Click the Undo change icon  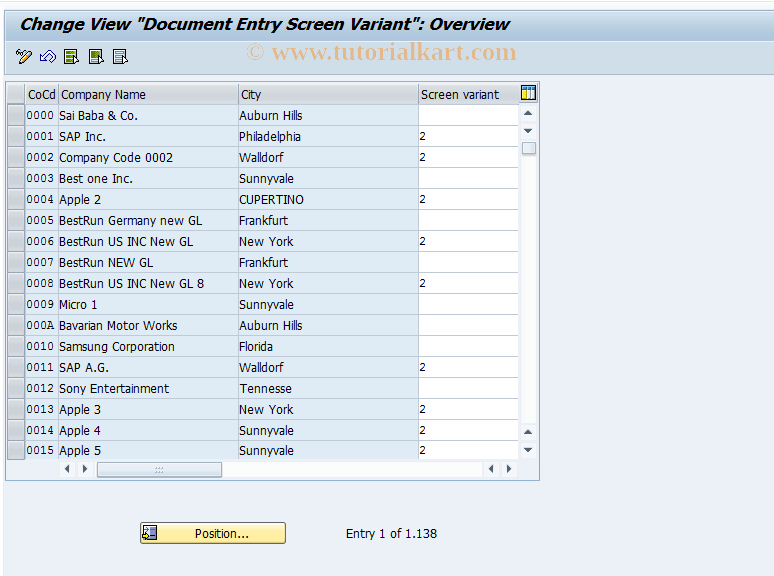(47, 56)
